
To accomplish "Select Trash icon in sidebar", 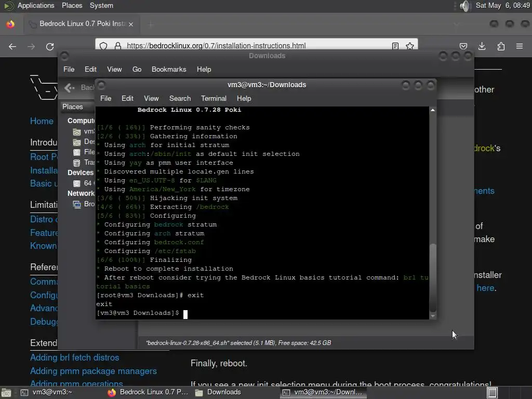I will pyautogui.click(x=77, y=163).
